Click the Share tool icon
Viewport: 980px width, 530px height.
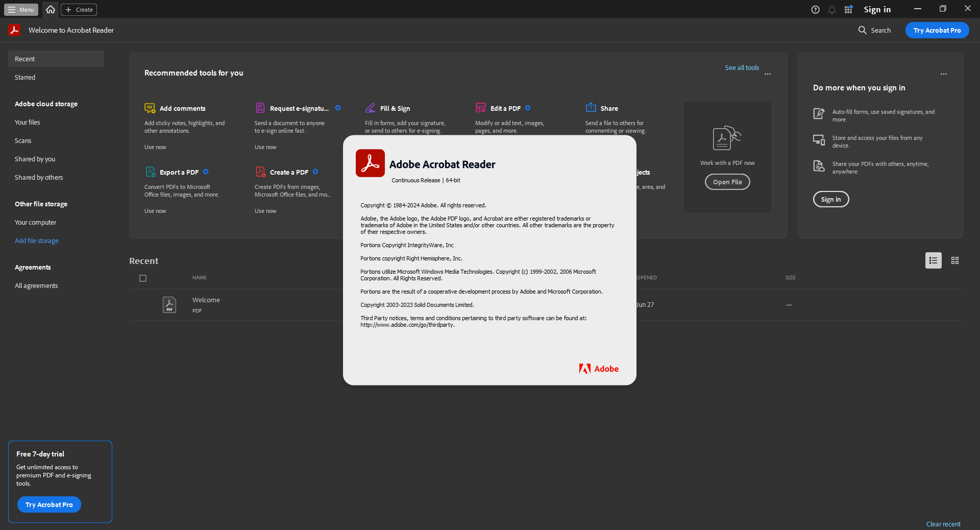tap(591, 108)
